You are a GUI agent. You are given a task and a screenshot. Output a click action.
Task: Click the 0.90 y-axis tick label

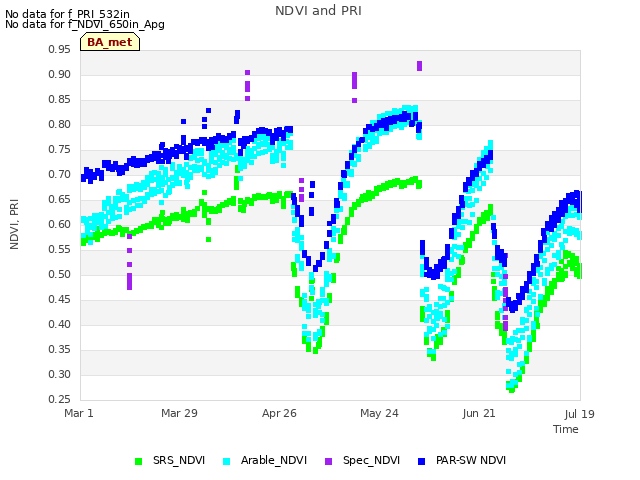(x=60, y=75)
